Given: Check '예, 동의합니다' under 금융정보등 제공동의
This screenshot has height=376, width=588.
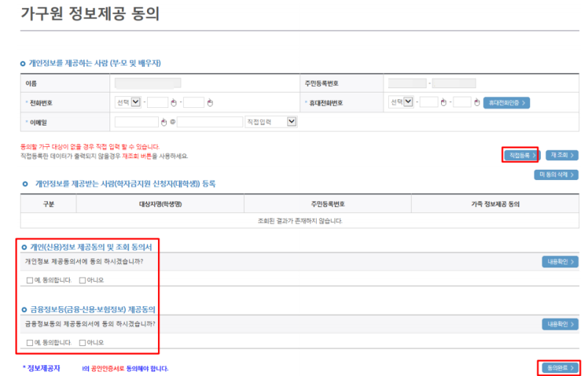Looking at the screenshot, I should 29,343.
